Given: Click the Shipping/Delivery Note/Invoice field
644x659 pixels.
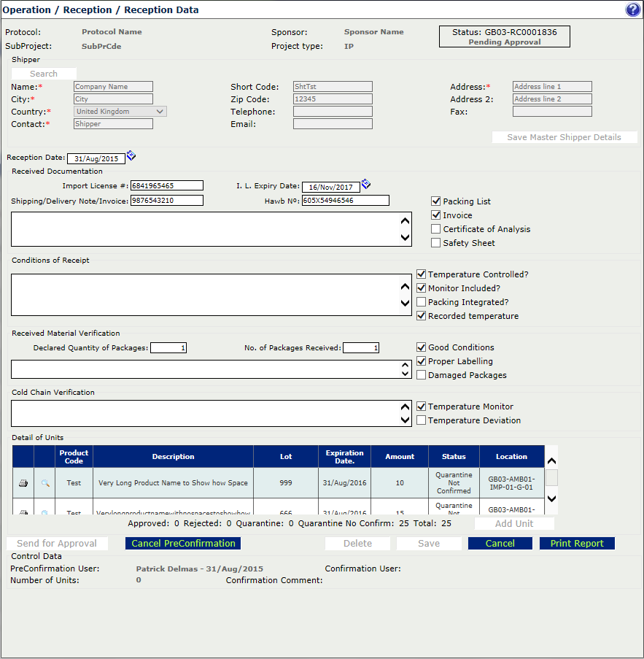Looking at the screenshot, I should pyautogui.click(x=167, y=201).
